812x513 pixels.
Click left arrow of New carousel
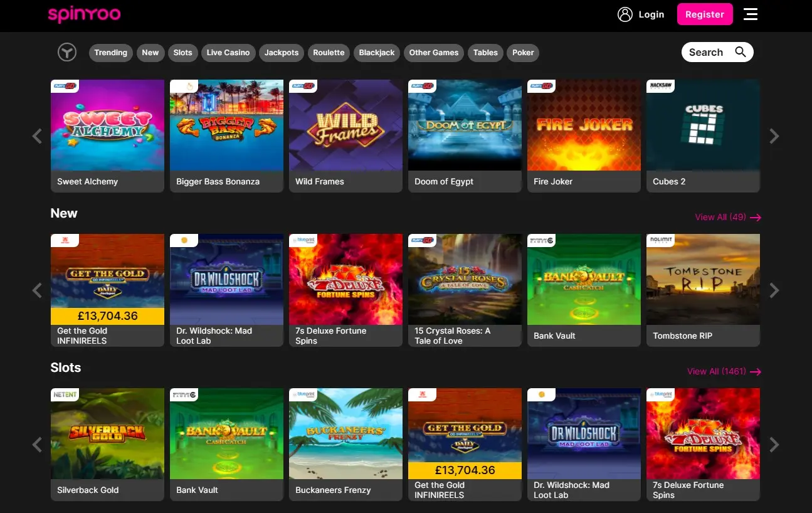tap(37, 290)
